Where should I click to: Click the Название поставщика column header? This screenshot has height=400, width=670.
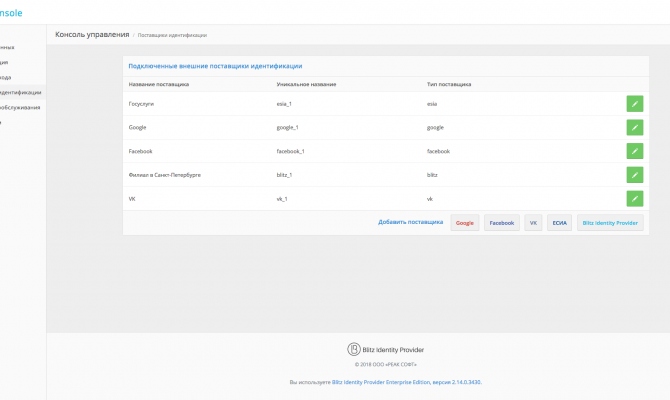click(159, 84)
